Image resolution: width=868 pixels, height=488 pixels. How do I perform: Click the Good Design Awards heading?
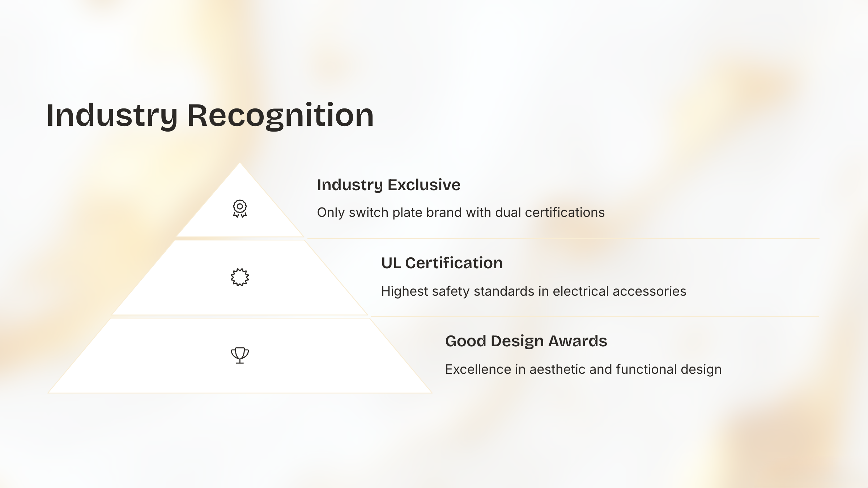(526, 341)
